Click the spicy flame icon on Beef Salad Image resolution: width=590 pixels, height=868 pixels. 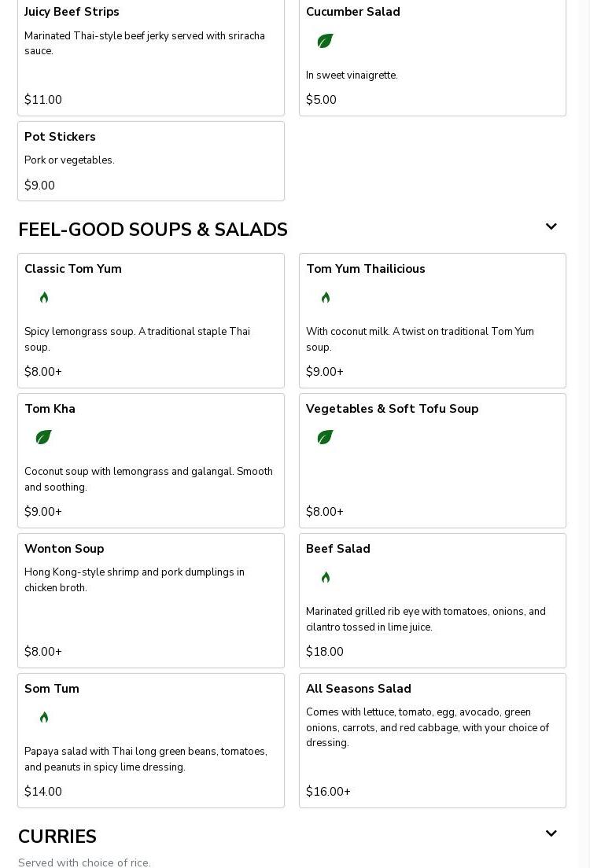[326, 577]
